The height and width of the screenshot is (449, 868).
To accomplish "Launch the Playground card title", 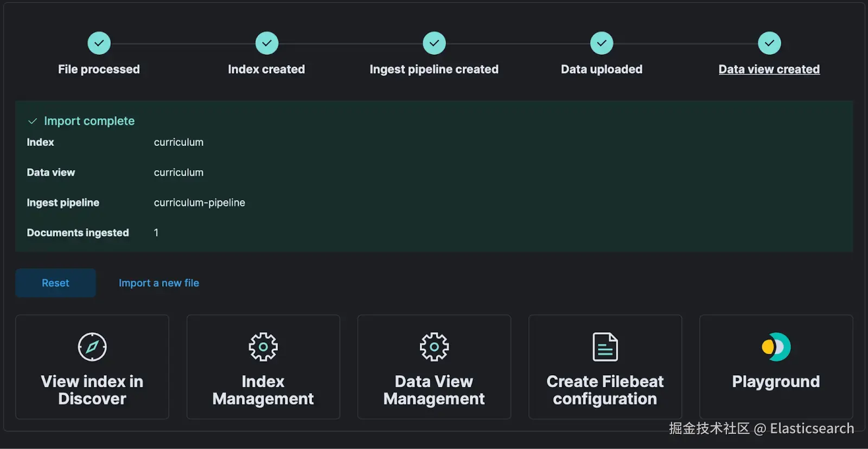I will tap(776, 382).
